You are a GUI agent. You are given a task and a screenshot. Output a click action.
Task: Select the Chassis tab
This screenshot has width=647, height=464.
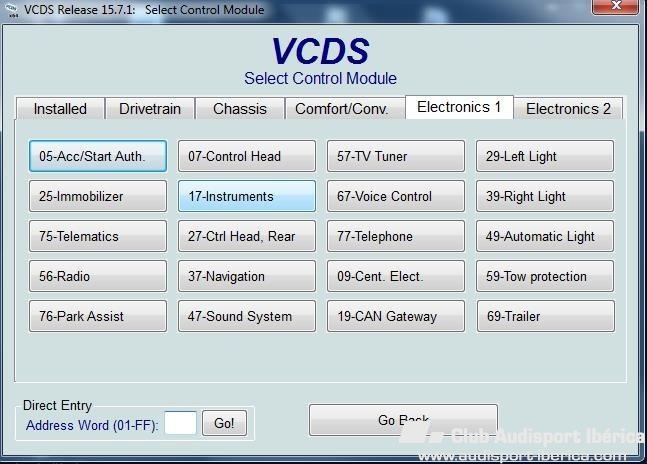pos(240,109)
